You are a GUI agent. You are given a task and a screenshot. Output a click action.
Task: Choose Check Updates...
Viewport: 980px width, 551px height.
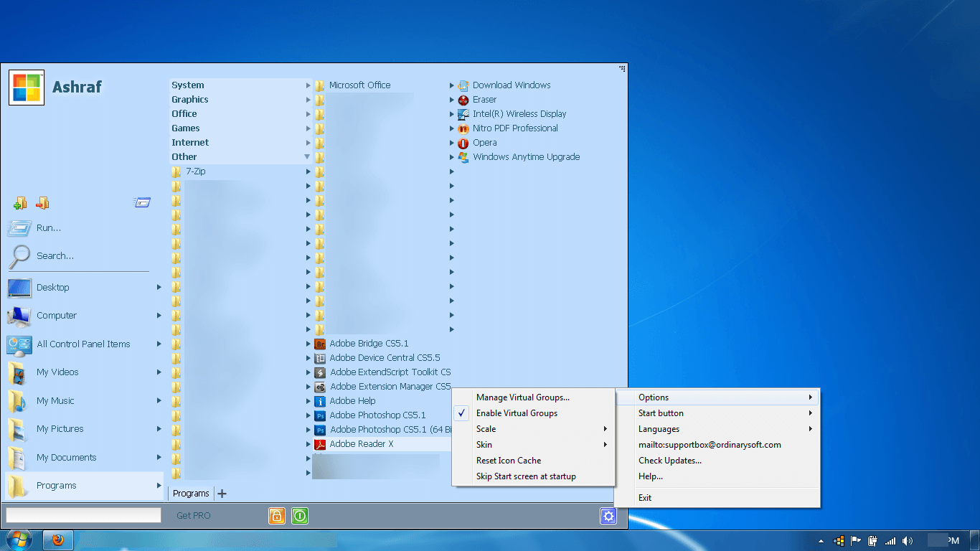coord(717,461)
